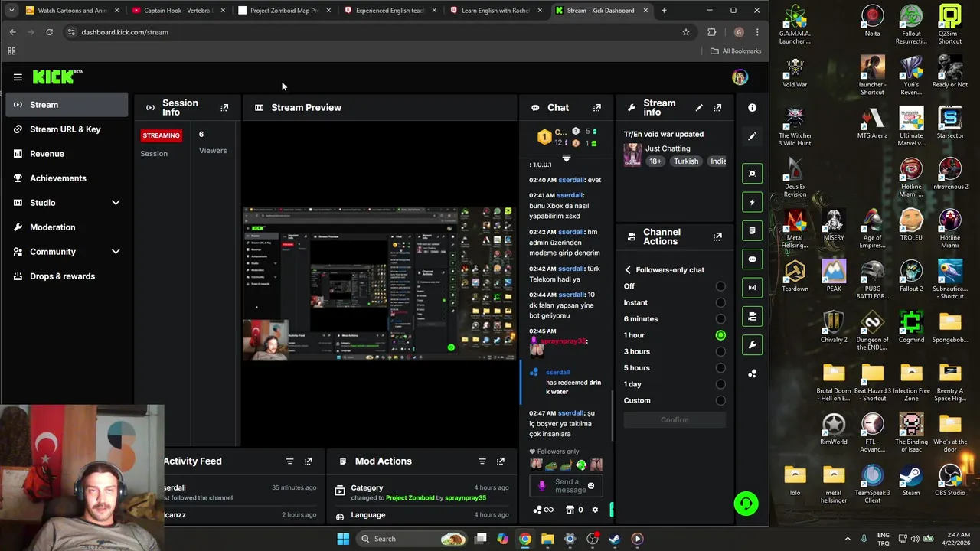
Task: Click the All Bookmarks folder
Action: pos(735,51)
